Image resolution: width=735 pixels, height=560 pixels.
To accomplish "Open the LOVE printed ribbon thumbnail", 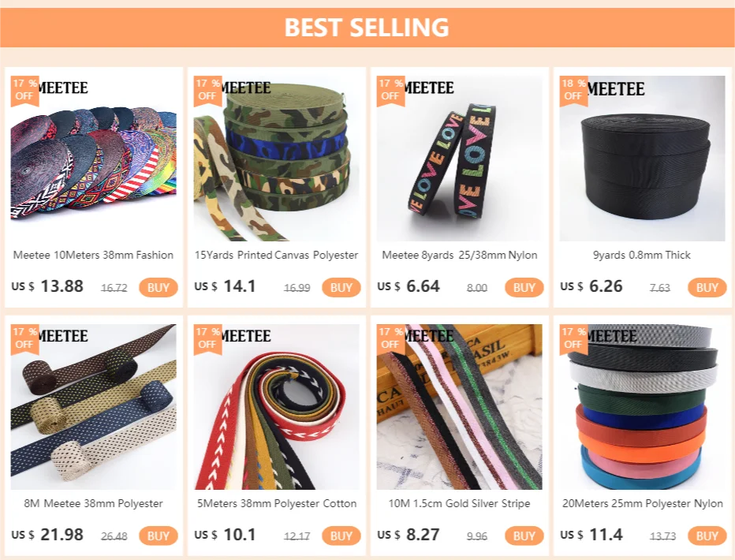I will pyautogui.click(x=459, y=159).
